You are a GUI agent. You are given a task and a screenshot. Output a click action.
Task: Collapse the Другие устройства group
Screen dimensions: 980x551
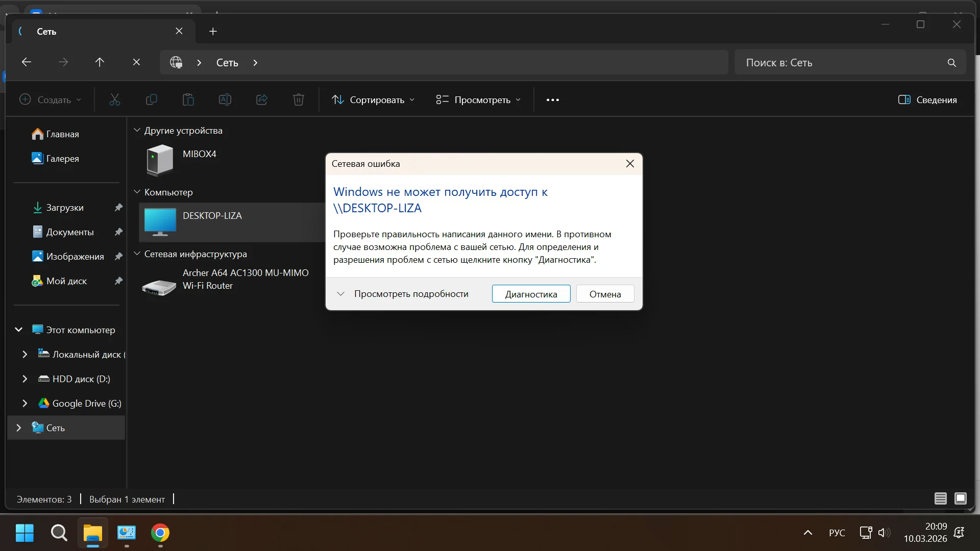[x=137, y=131]
